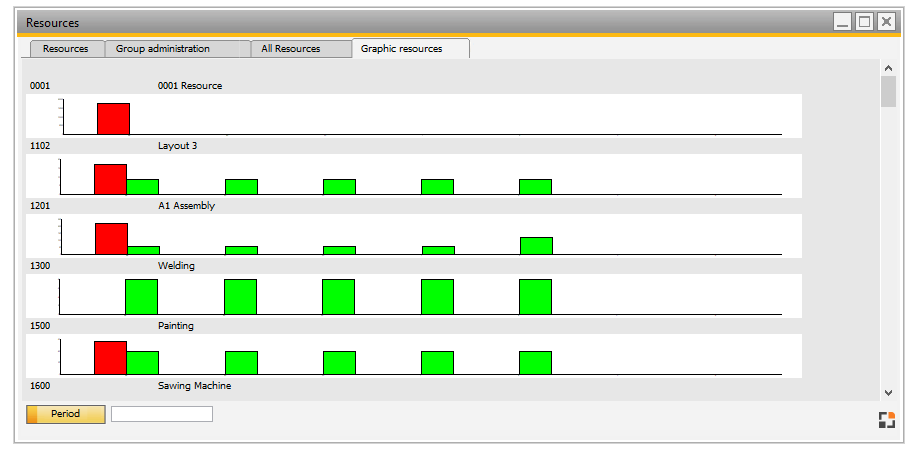Minimize the Resources window
Image resolution: width=915 pixels, height=454 pixels.
point(843,21)
